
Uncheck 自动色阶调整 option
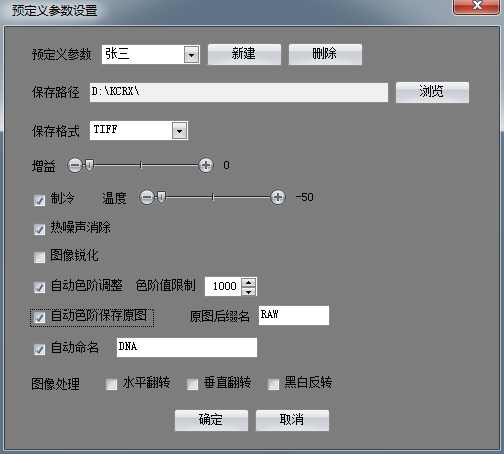pos(39,287)
